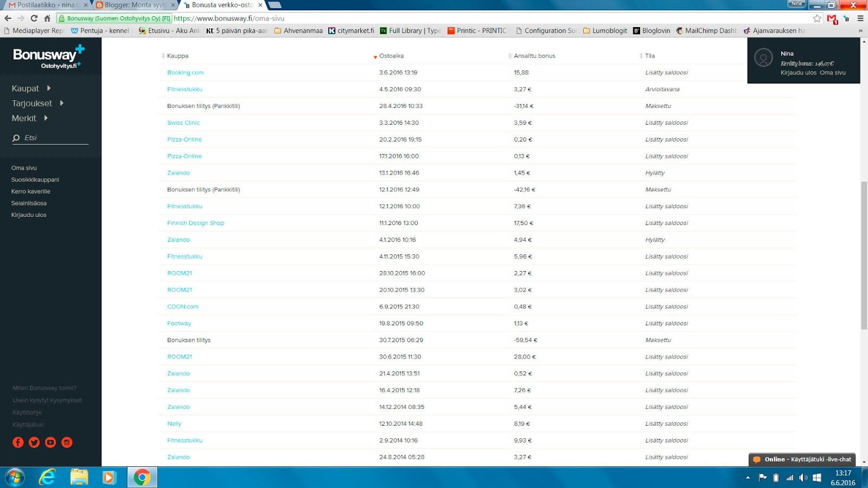Image resolution: width=868 pixels, height=488 pixels.
Task: Open Miten Bonusway toimii? footer link
Action: click(x=44, y=388)
